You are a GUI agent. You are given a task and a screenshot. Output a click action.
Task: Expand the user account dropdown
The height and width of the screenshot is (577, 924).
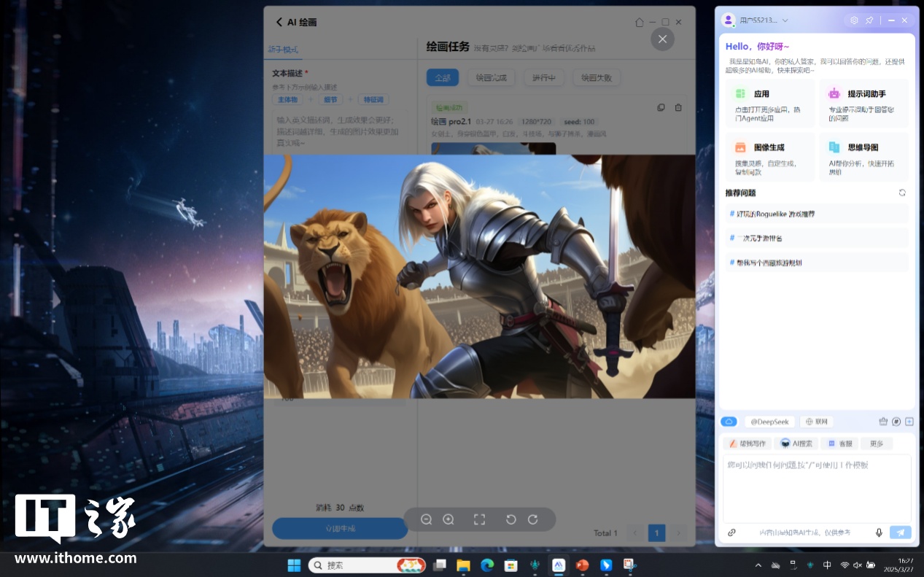click(785, 20)
